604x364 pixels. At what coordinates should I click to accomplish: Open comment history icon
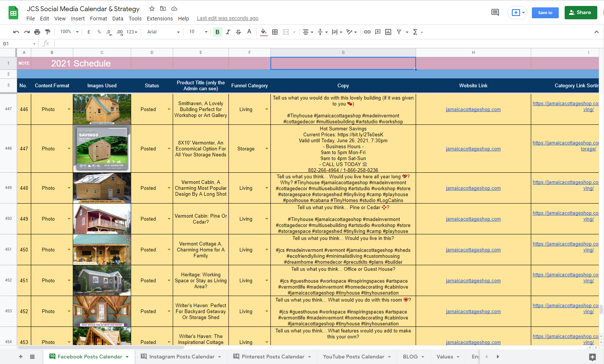(495, 13)
